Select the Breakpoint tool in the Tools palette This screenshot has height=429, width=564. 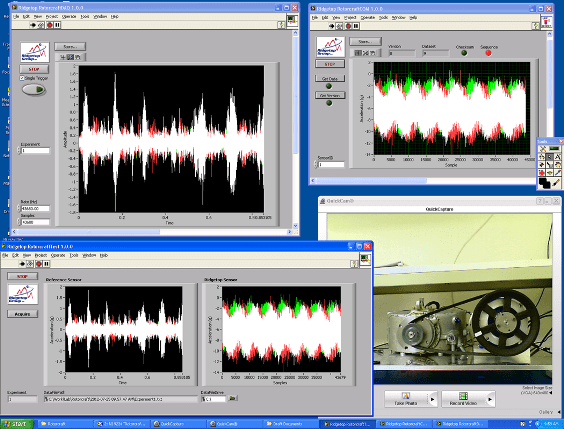point(542,173)
